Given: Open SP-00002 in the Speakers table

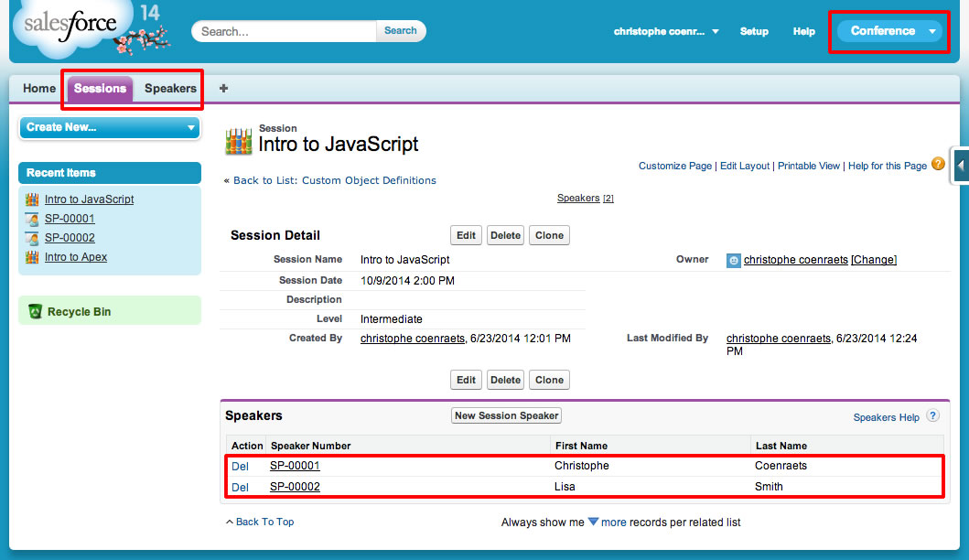Looking at the screenshot, I should point(295,487).
